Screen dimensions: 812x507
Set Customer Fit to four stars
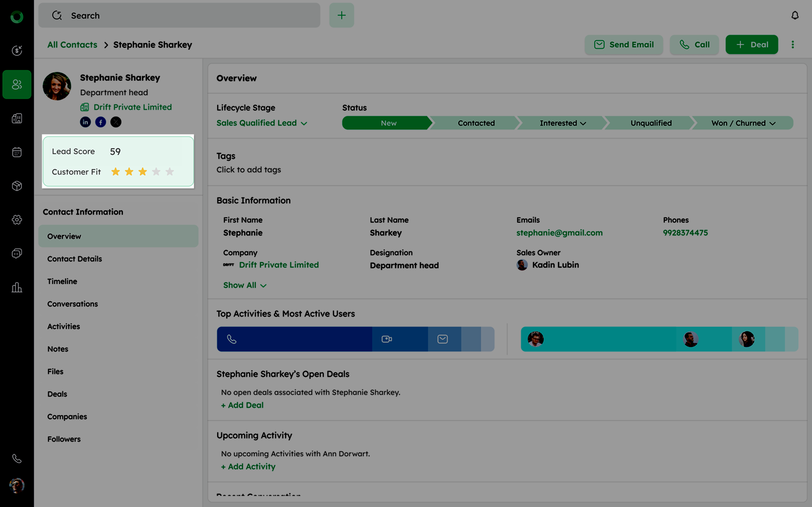pos(156,172)
